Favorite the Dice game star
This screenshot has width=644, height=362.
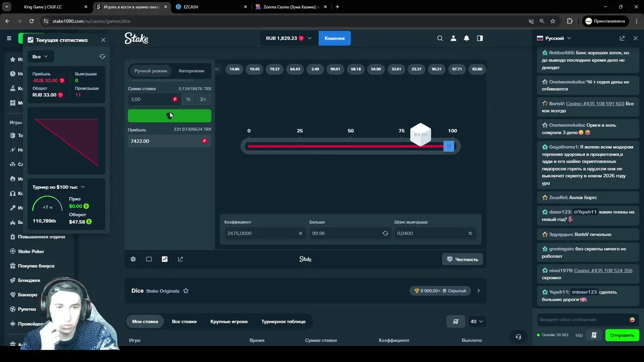click(186, 291)
